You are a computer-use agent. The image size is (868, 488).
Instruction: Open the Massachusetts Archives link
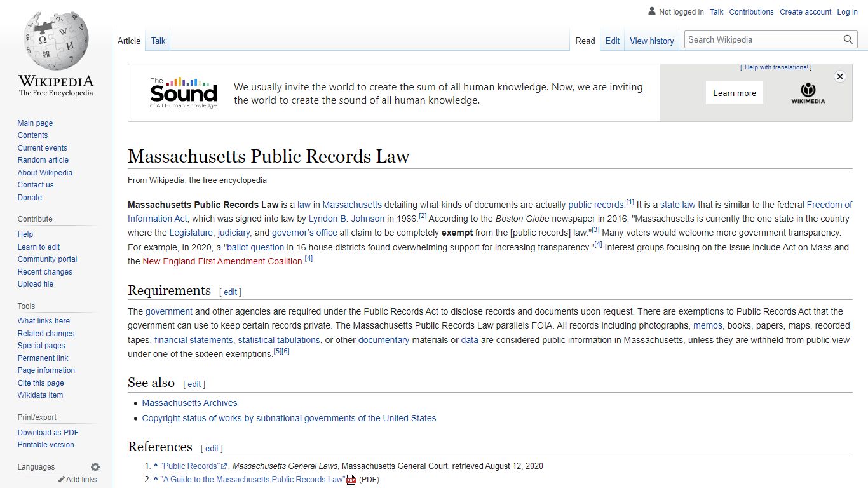(x=189, y=403)
